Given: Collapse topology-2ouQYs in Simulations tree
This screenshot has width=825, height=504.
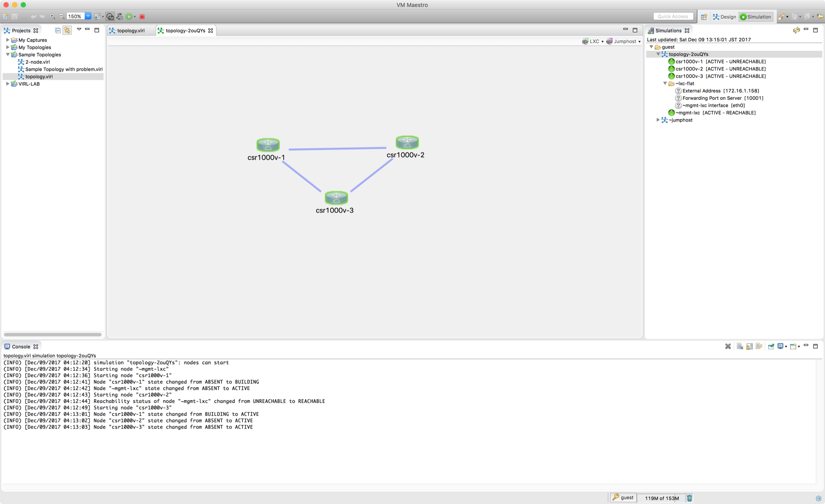Looking at the screenshot, I should pos(658,54).
